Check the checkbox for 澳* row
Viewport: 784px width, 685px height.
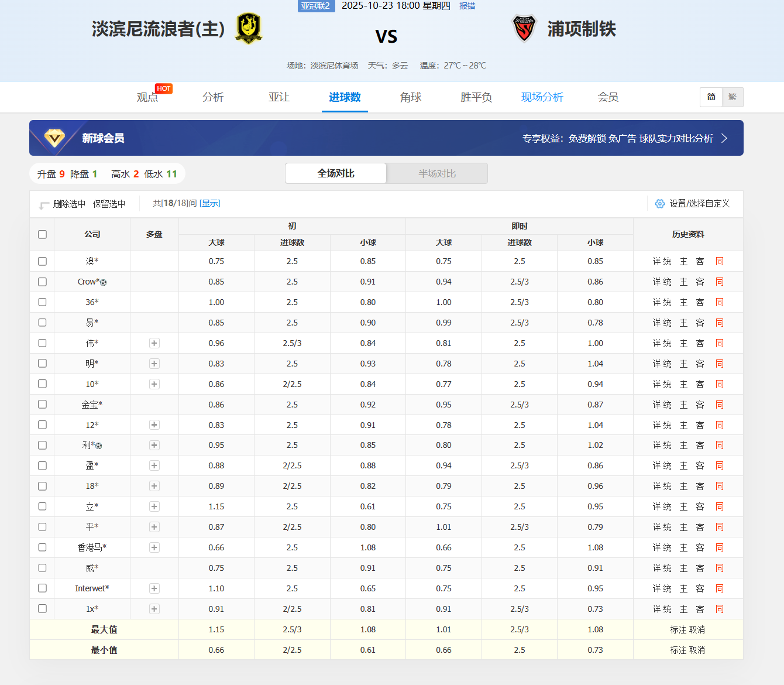42,261
